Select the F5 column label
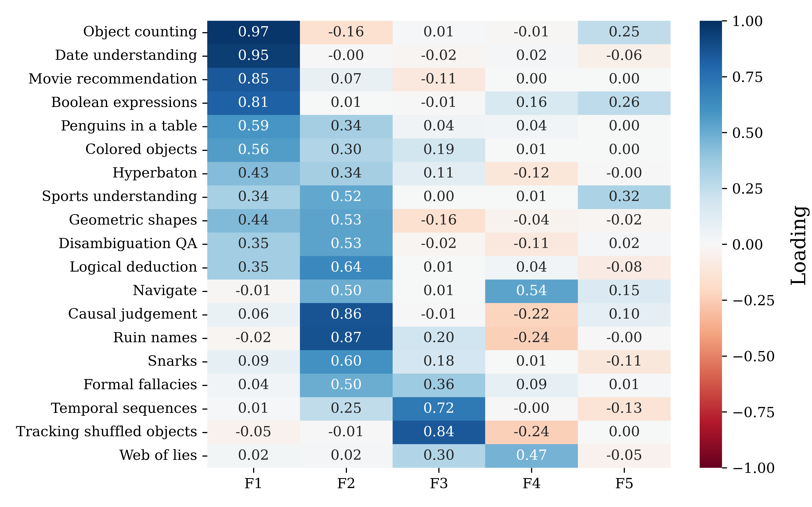 click(x=624, y=484)
